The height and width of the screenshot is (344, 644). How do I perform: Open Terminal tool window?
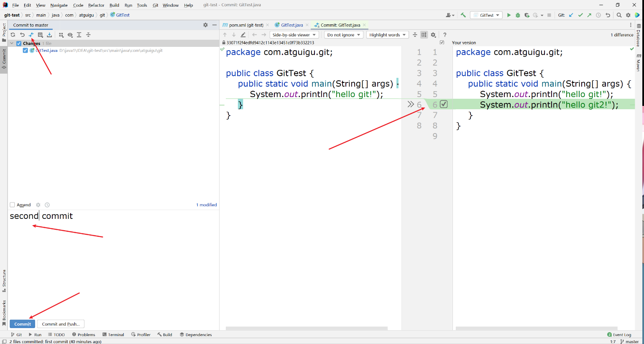point(113,335)
